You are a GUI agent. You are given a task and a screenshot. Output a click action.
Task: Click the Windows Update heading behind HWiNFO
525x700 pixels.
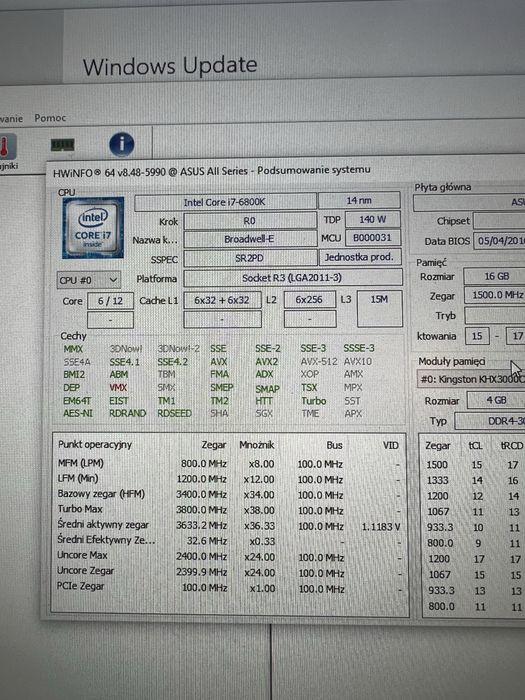[x=170, y=66]
